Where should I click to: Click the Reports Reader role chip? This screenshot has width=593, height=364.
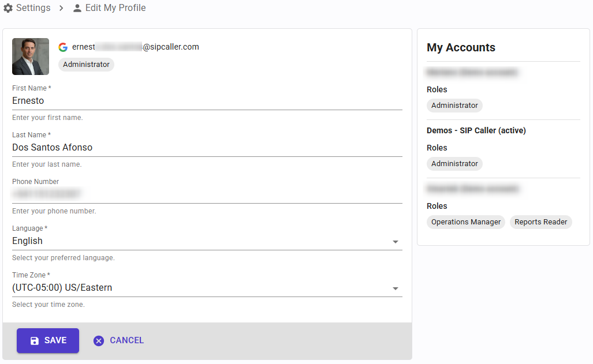540,222
